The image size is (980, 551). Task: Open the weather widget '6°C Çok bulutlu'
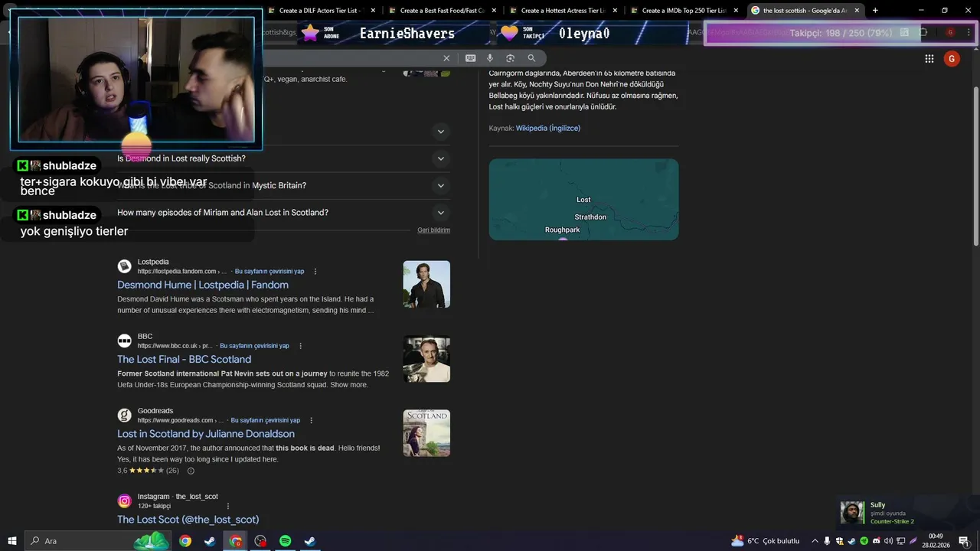[765, 541]
